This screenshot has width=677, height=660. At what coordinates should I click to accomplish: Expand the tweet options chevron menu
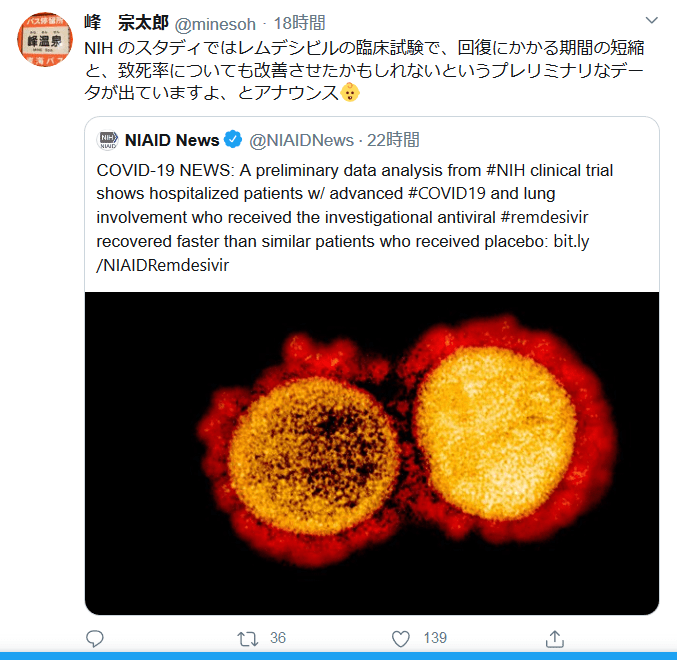(x=652, y=20)
